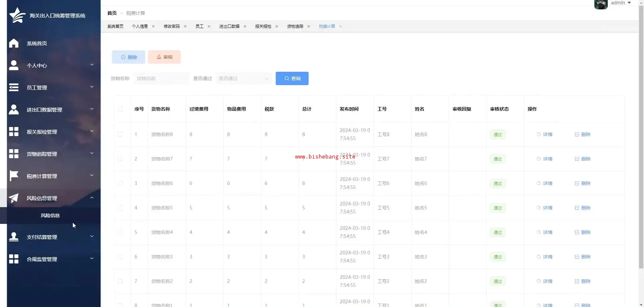This screenshot has height=307, width=644.
Task: Select the checkbox for row 货物名称5
Action: pos(120,208)
